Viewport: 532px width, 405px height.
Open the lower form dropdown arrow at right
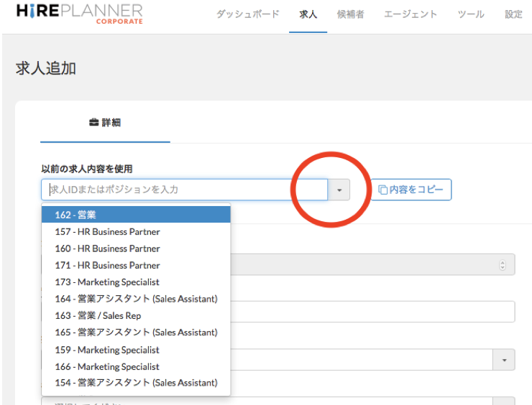(505, 360)
